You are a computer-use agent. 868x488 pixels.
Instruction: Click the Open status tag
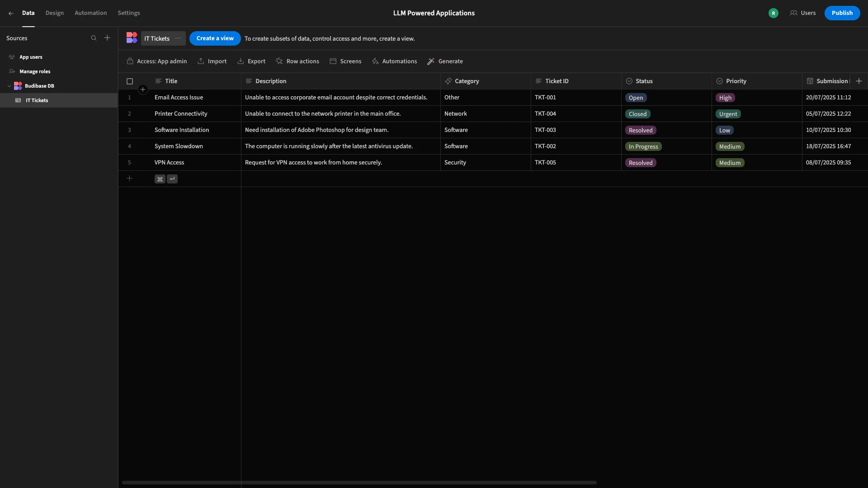(636, 98)
